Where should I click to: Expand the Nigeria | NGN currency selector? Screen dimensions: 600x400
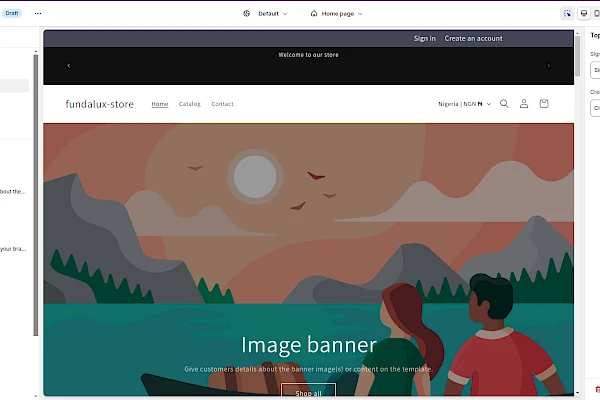point(464,104)
